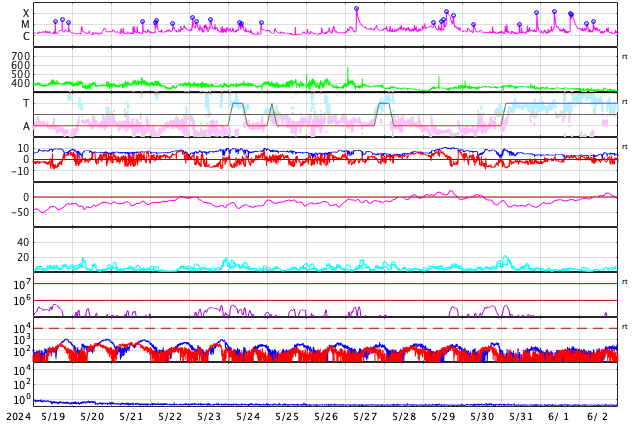Click the 5/25 date label
The width and height of the screenshot is (634, 424).
tap(287, 417)
